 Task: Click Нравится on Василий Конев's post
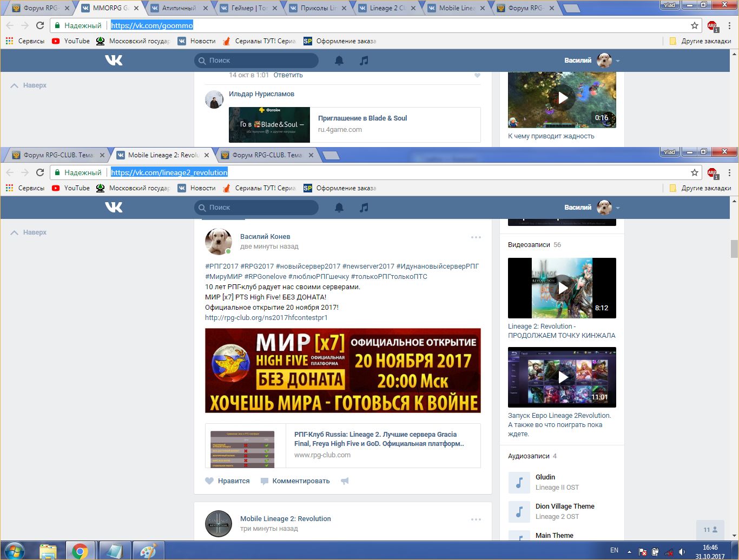[227, 481]
